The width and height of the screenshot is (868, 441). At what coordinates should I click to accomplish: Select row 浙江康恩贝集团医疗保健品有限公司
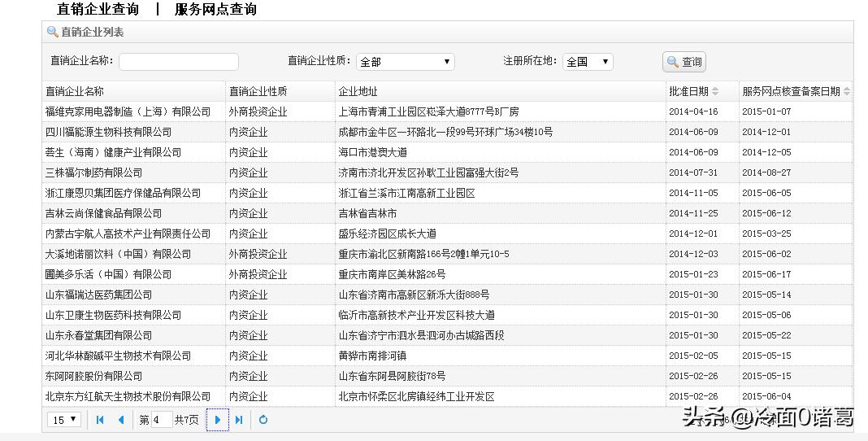[447, 193]
